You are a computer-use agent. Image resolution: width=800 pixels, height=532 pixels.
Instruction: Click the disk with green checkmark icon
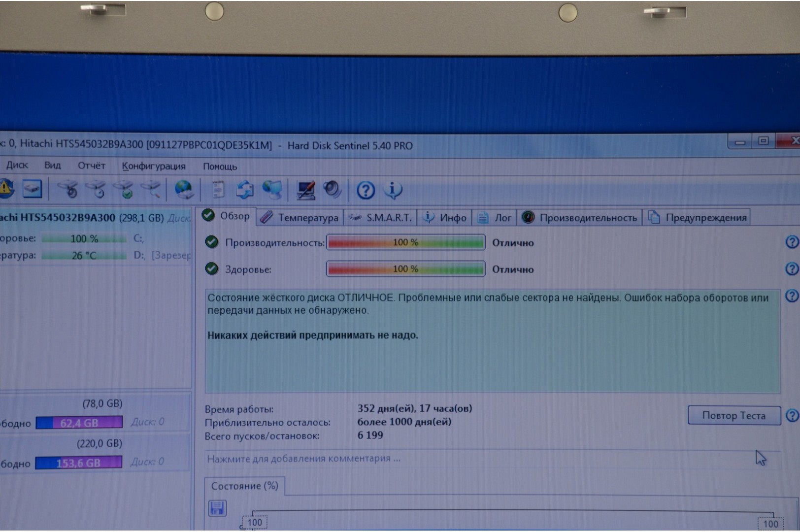(x=123, y=189)
